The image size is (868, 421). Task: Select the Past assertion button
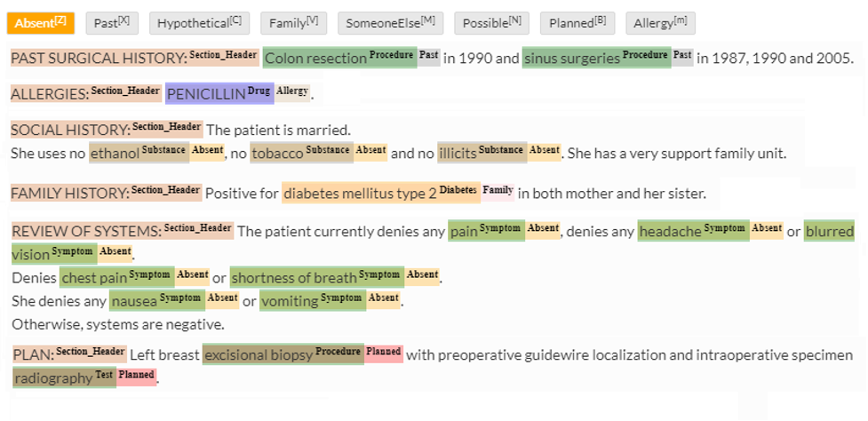pos(112,23)
